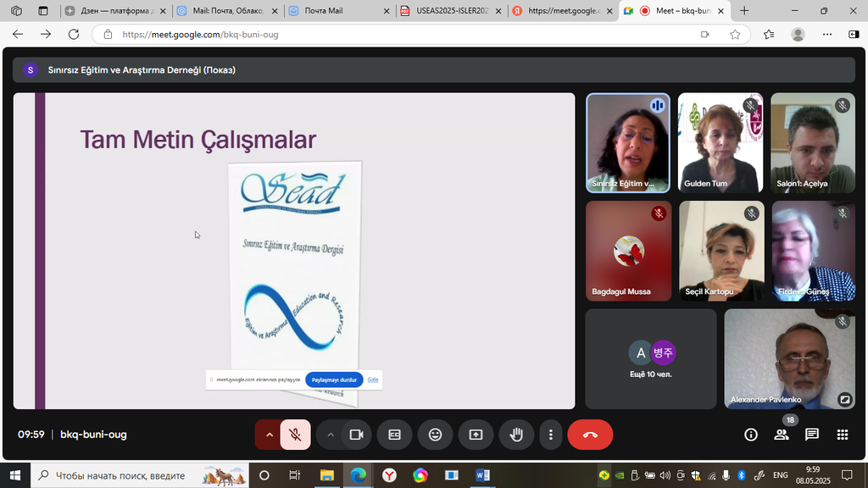This screenshot has height=488, width=868.
Task: Open the chat with everyone panel
Action: 811,435
